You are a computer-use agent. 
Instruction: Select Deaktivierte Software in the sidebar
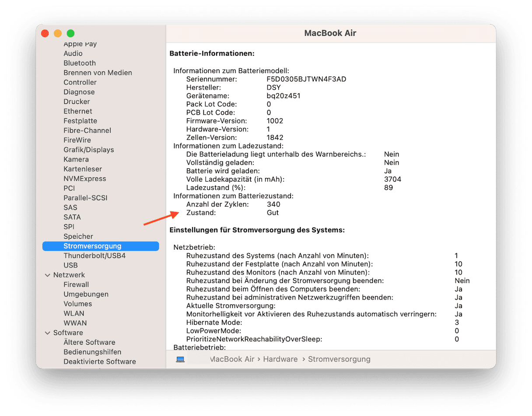100,362
